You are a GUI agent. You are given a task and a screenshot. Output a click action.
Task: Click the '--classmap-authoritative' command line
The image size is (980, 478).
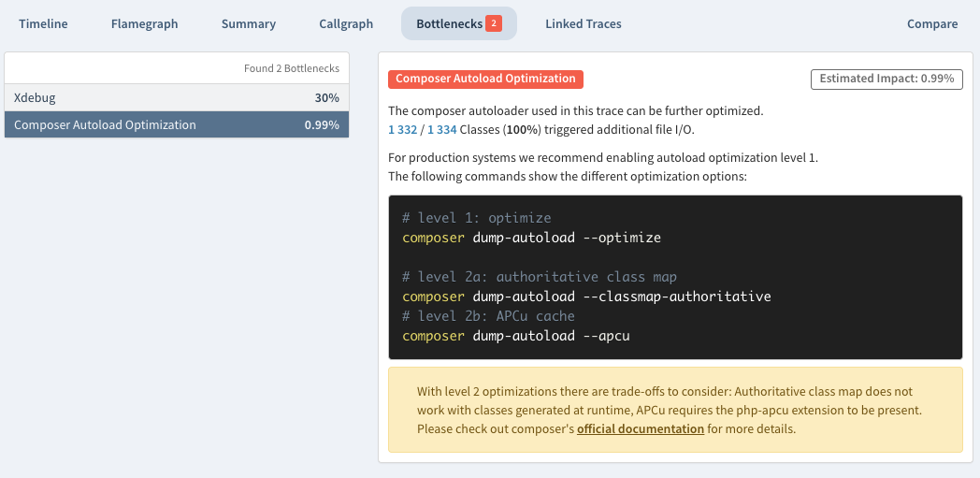coord(586,297)
